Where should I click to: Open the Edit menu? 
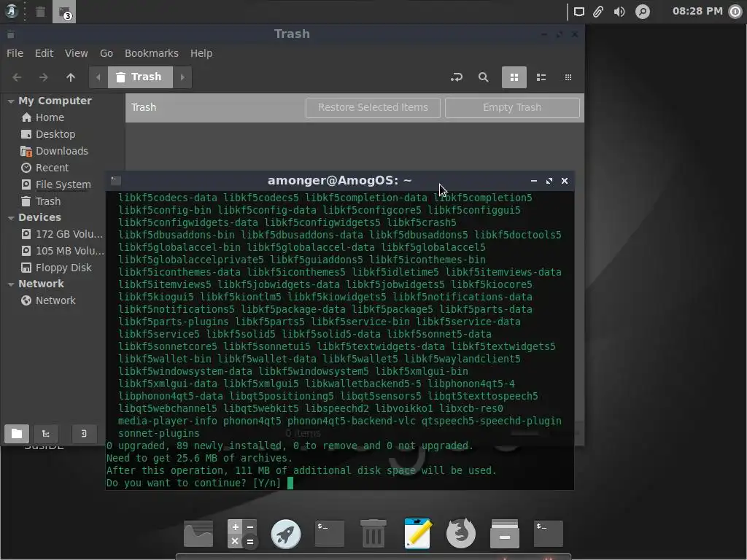tap(44, 53)
